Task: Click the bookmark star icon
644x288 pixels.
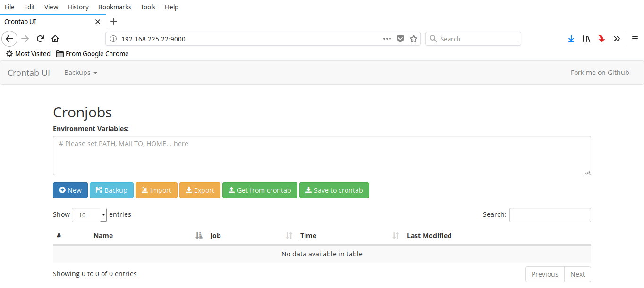Action: click(x=414, y=39)
